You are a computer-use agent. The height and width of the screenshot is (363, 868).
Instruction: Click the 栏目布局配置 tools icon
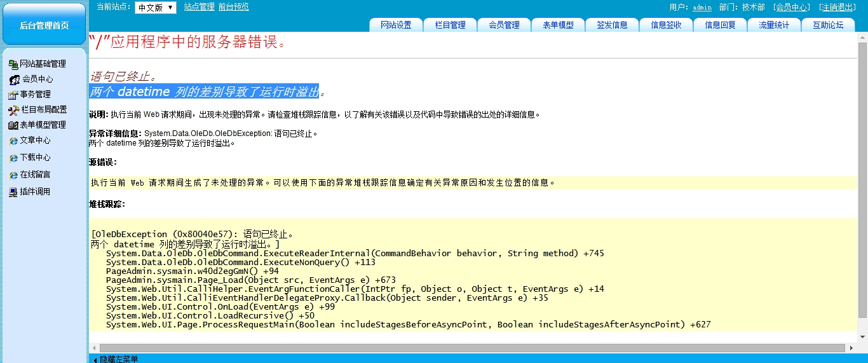(x=14, y=110)
